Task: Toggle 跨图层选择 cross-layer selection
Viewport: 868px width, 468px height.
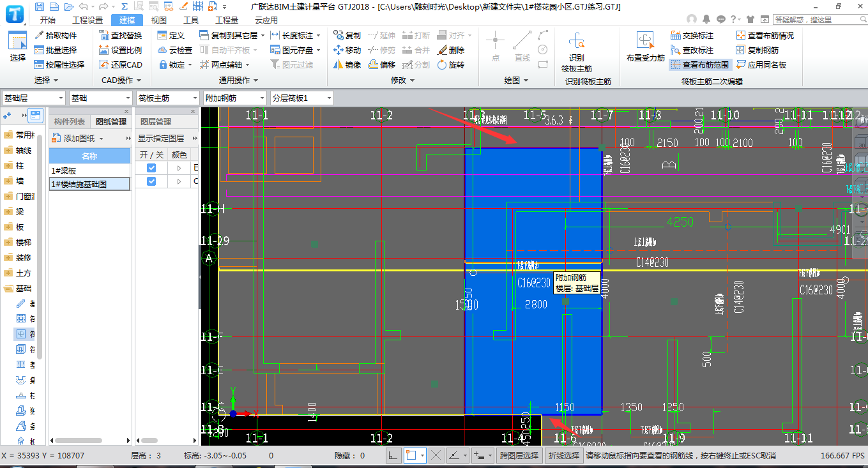Action: coord(519,455)
